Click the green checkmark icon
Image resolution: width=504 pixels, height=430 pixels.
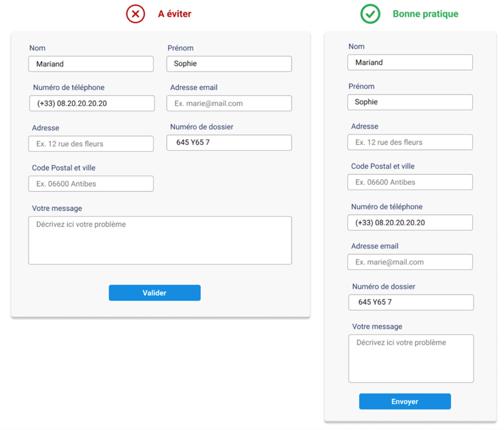[369, 14]
